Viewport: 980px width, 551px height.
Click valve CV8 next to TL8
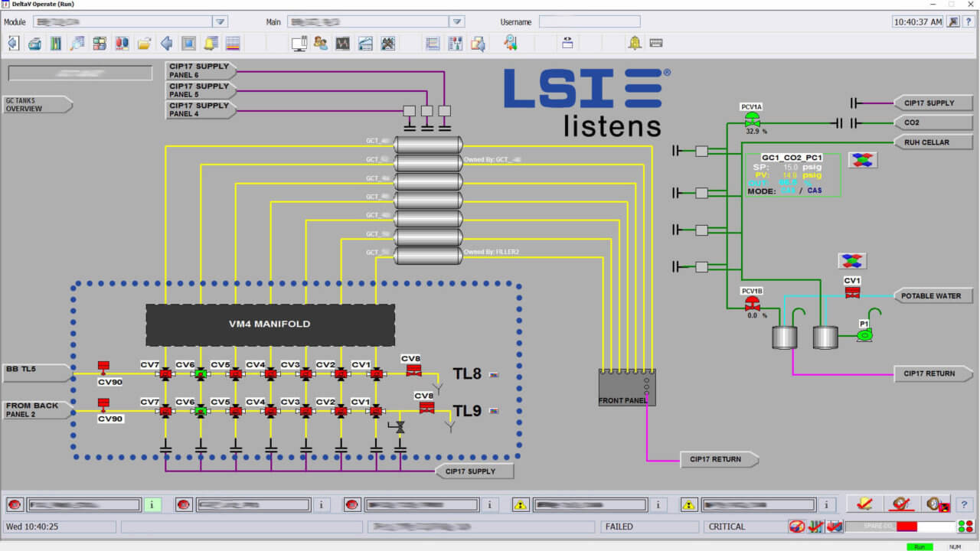(x=413, y=370)
